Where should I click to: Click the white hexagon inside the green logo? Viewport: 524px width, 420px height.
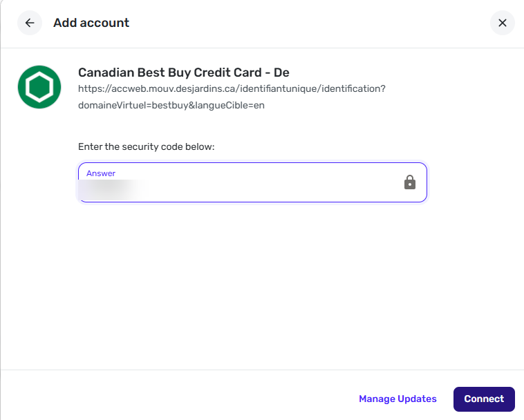(x=39, y=87)
